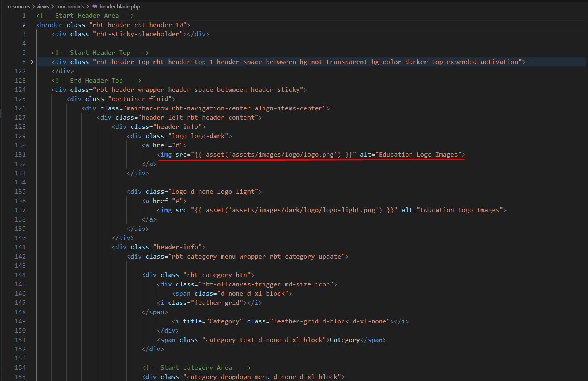Click the 'views' breadcrumb segment
Image resolution: width=588 pixels, height=381 pixels.
(x=43, y=6)
